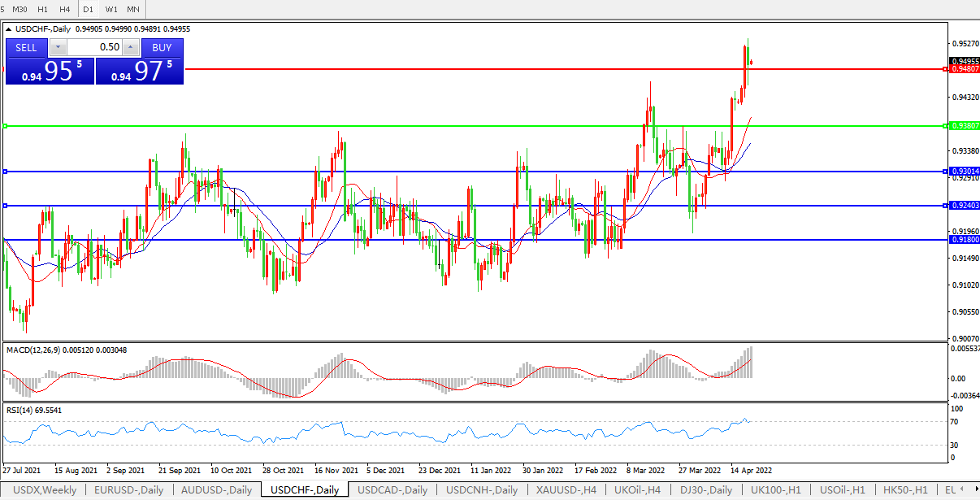Switch chart to M30 timeframe

(21, 9)
